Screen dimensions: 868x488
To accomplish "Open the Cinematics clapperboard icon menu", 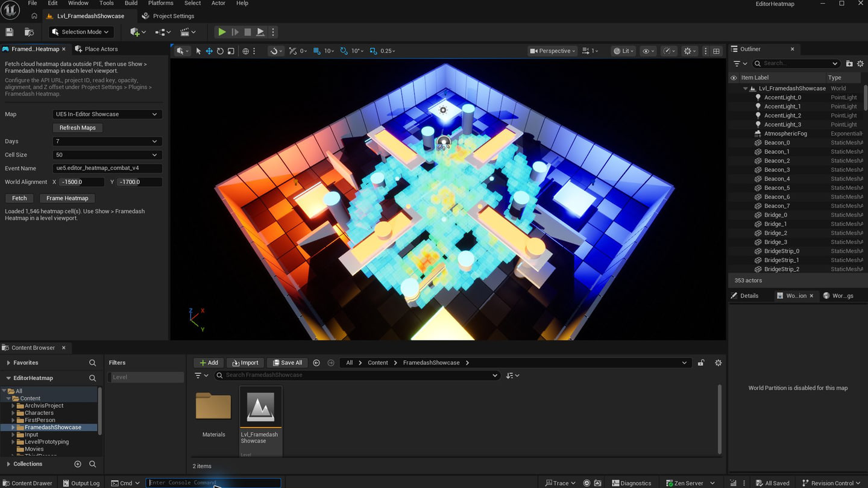I will pyautogui.click(x=188, y=32).
